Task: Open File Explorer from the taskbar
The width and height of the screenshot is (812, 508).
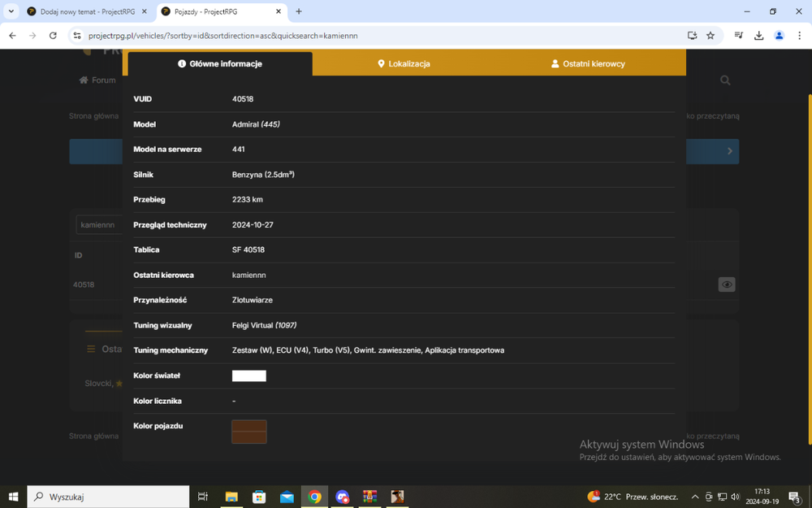Action: click(x=231, y=497)
